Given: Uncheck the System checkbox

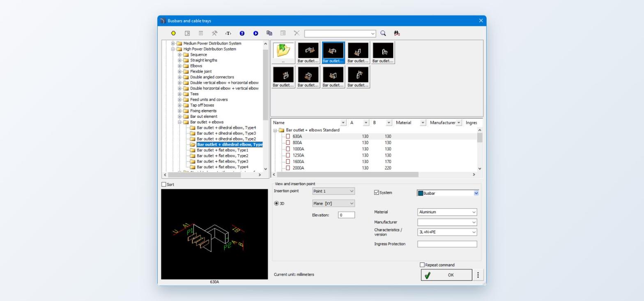Looking at the screenshot, I should click(376, 192).
